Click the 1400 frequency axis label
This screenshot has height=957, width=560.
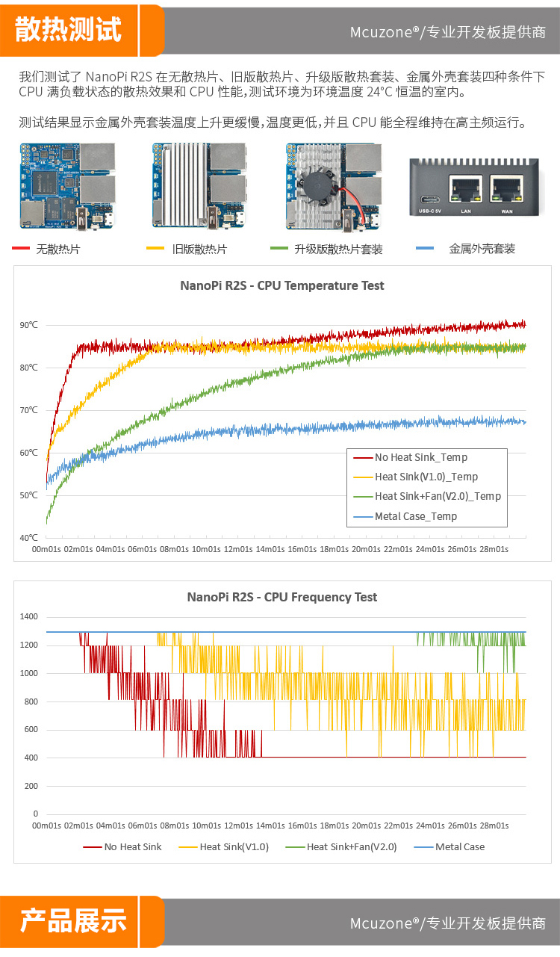(29, 617)
